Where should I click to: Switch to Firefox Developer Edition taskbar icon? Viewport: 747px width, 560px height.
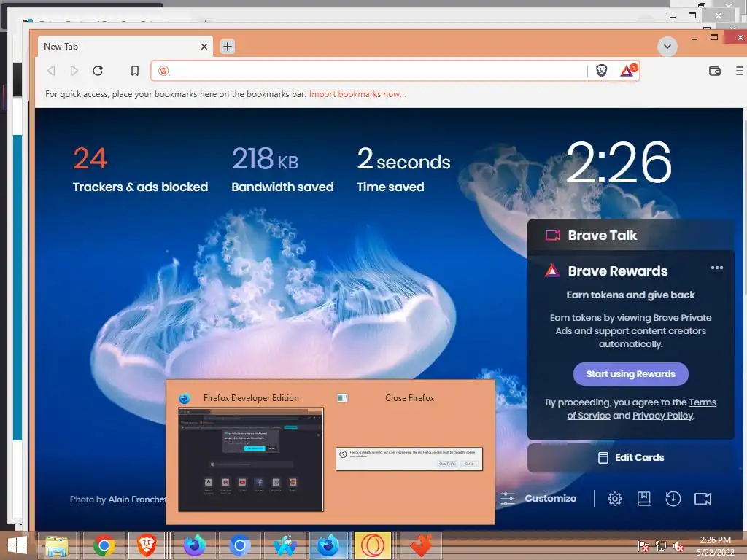(329, 545)
